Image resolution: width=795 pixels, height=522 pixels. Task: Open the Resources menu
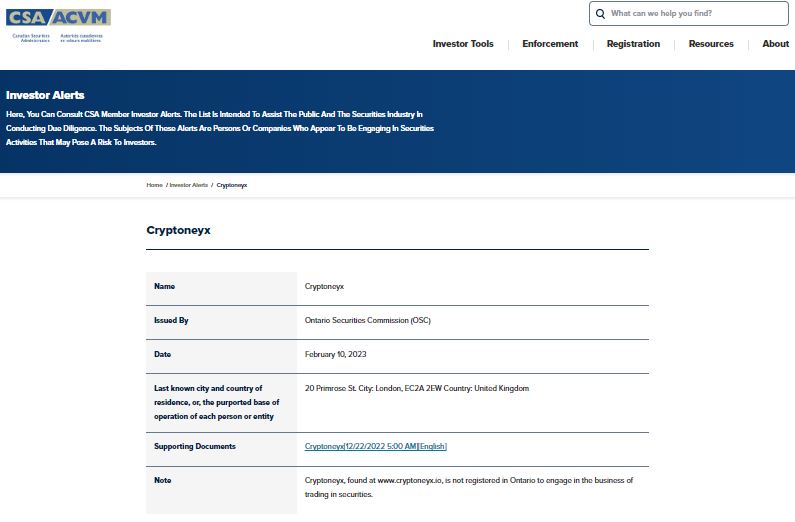(711, 44)
